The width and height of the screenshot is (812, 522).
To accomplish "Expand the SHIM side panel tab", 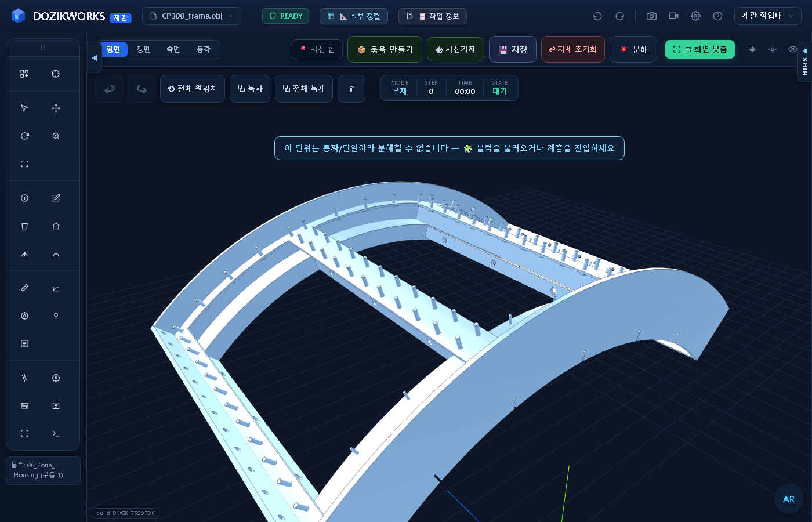I will [804, 62].
